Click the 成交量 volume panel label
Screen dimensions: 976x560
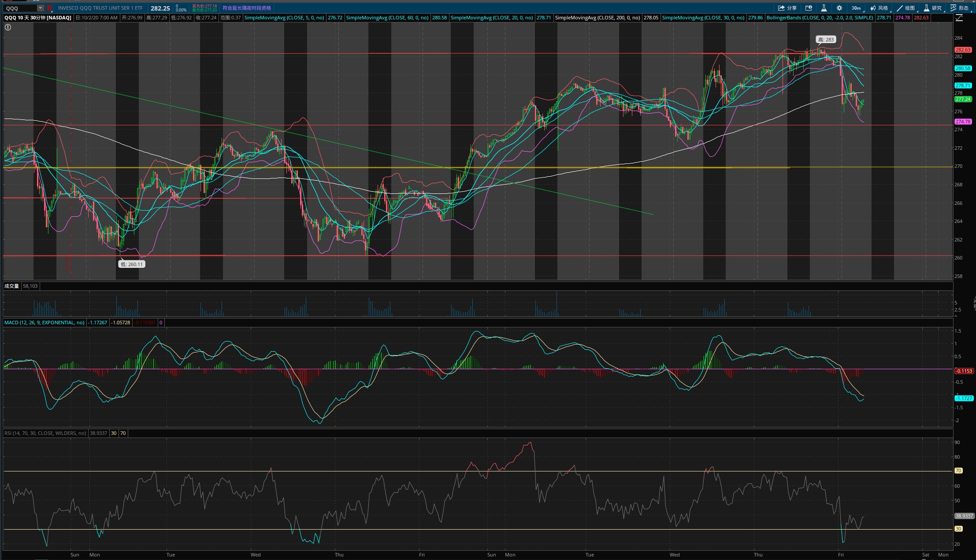[11, 286]
